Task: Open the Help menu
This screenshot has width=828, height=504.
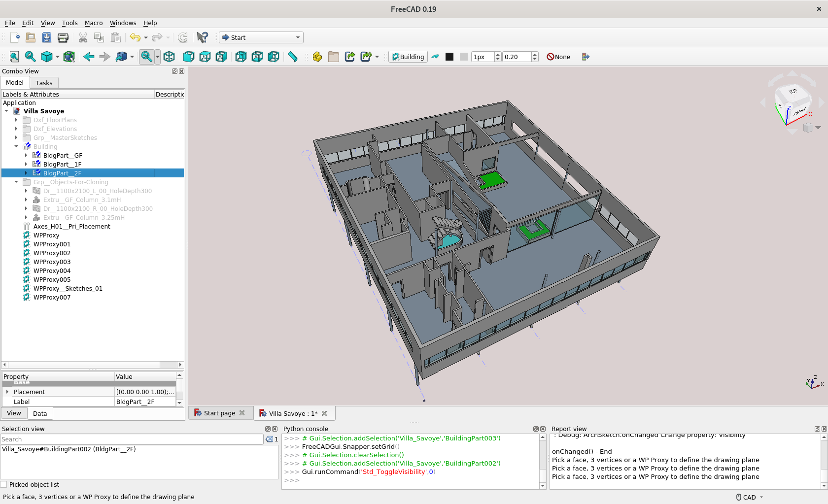Action: [150, 23]
